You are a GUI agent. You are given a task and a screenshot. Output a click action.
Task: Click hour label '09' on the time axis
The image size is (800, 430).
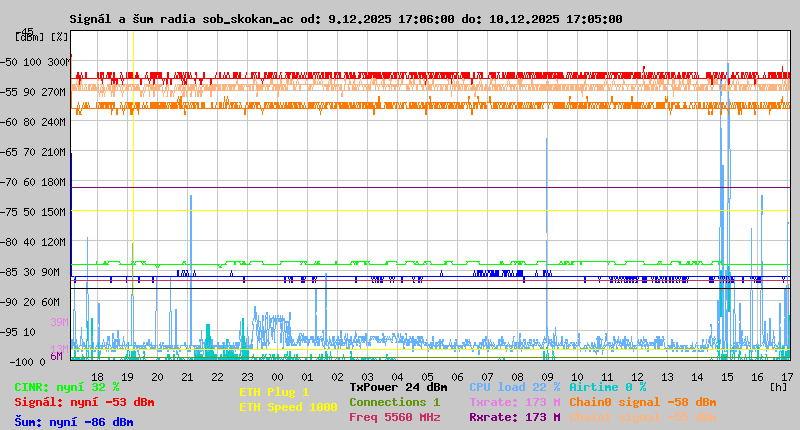tap(547, 377)
